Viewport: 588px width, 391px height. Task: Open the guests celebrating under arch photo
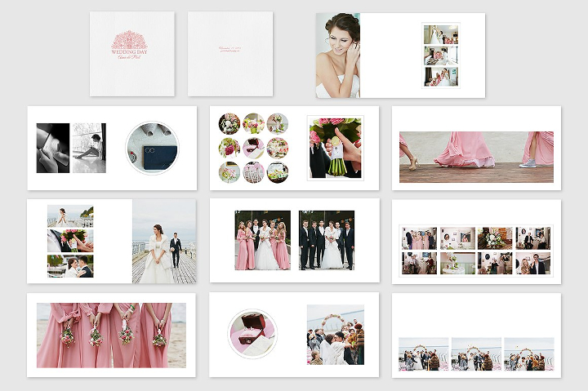pos(336,335)
